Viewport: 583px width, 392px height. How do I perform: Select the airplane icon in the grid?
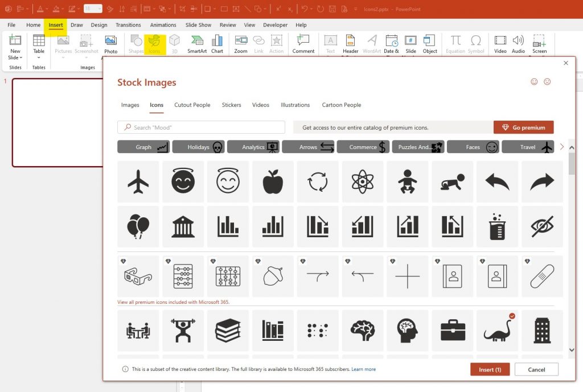click(x=138, y=182)
